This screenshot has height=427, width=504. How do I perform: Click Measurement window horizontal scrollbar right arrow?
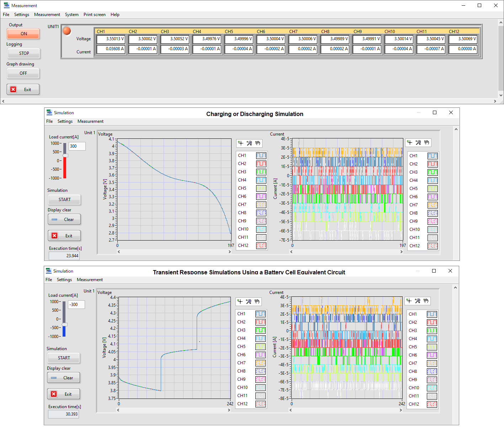(x=495, y=101)
